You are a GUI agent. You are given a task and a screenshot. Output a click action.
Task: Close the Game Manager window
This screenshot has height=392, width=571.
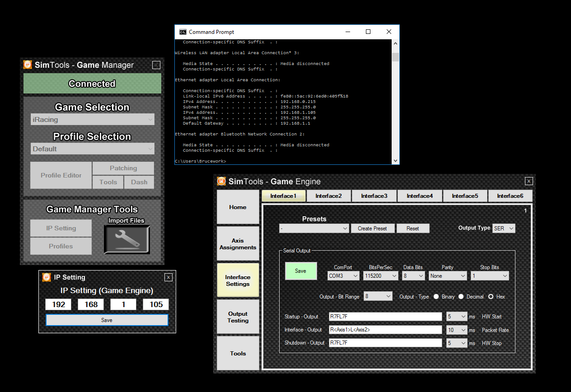point(156,65)
